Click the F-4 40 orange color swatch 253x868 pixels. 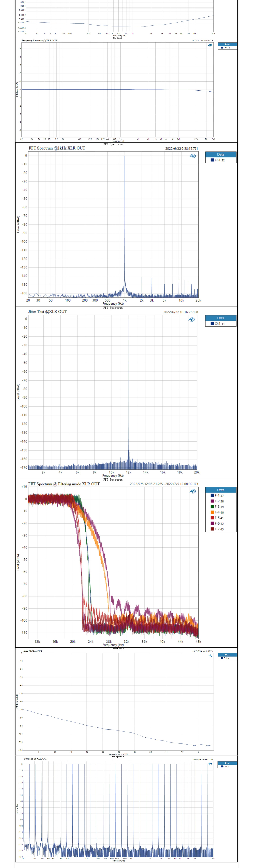(212, 512)
